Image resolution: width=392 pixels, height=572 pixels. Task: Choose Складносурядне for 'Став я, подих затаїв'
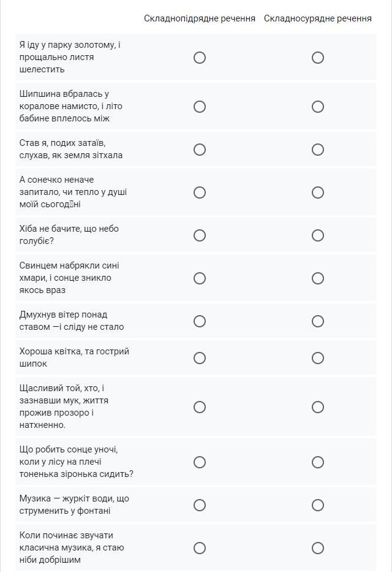318,150
